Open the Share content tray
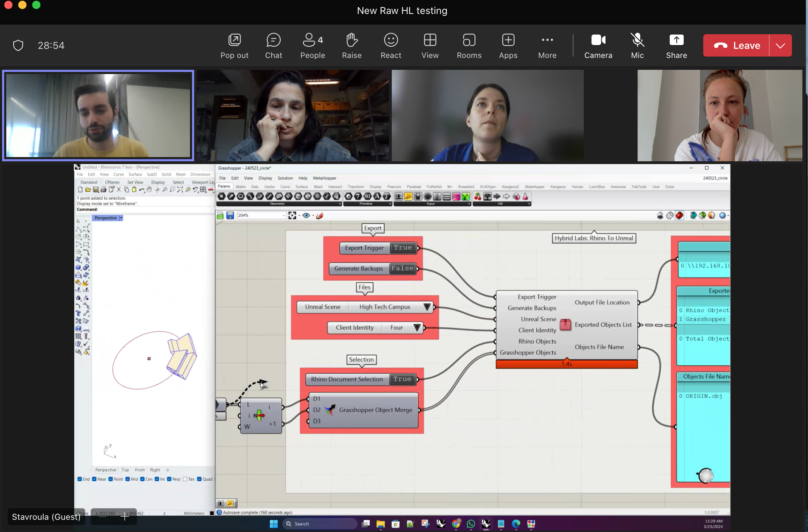Screen dimensions: 808x532 (676, 46)
